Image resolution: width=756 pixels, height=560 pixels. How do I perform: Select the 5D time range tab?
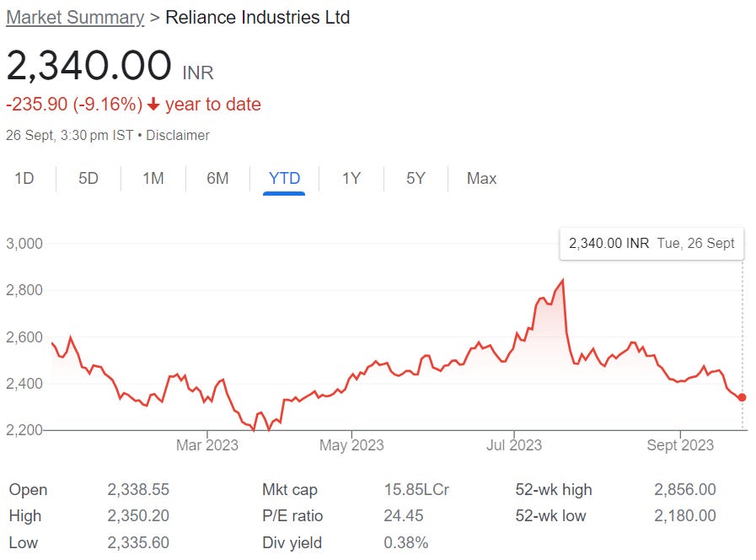(x=88, y=179)
